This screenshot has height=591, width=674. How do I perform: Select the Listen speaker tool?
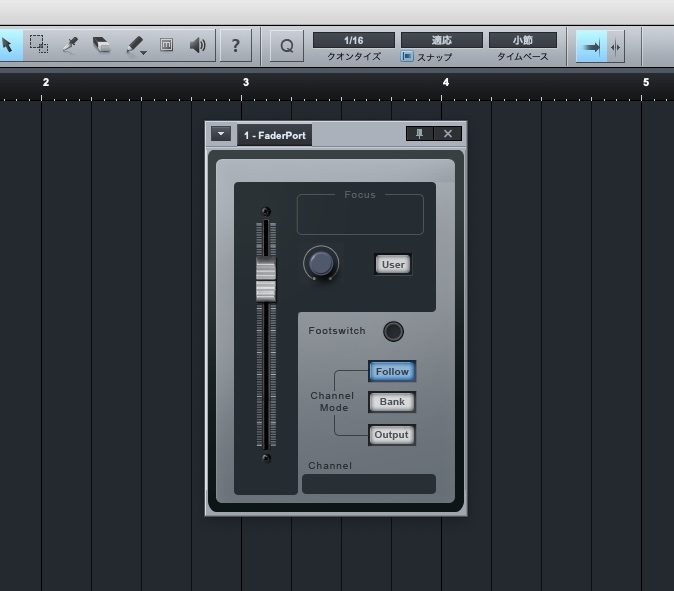tap(198, 45)
